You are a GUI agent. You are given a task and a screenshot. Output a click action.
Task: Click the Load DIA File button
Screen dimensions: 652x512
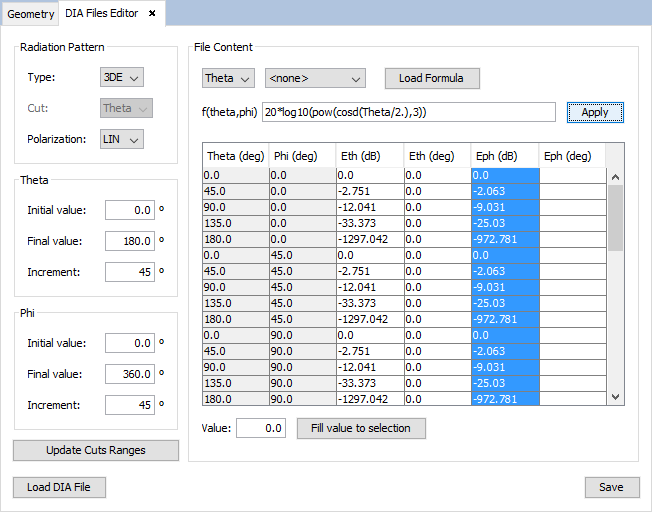point(59,487)
